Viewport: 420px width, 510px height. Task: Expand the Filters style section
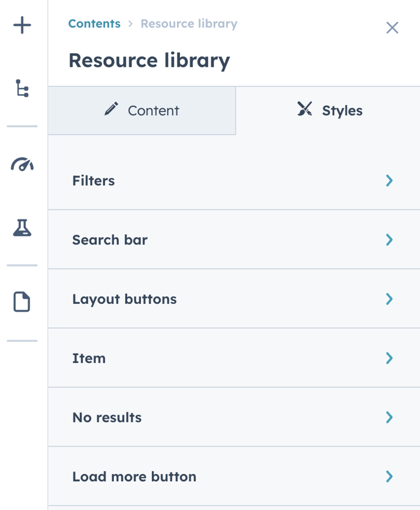point(389,180)
